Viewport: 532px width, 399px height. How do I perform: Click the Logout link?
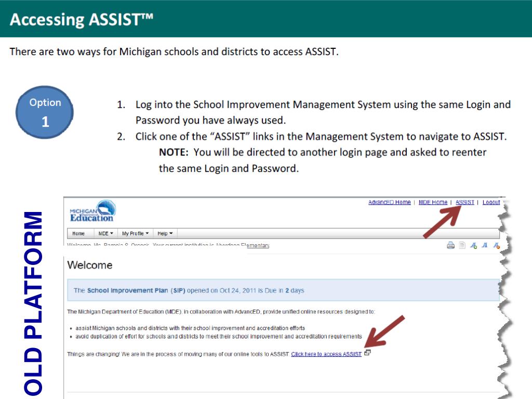pos(491,202)
